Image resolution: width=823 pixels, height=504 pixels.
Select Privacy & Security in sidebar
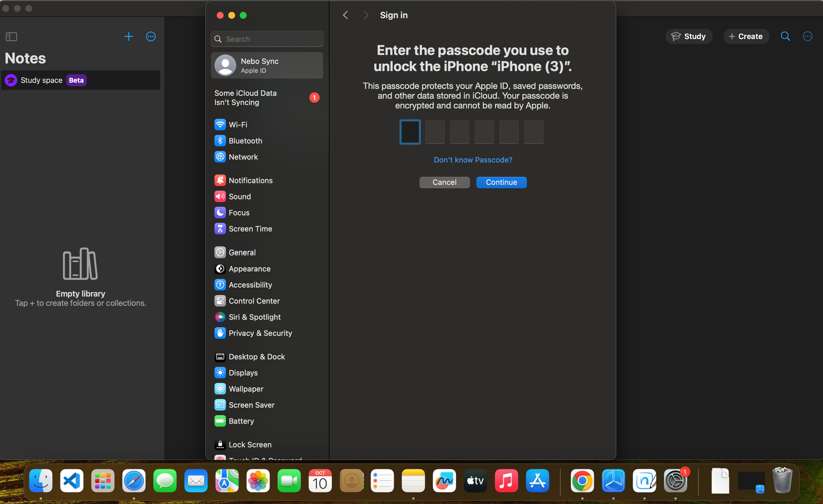pyautogui.click(x=260, y=333)
